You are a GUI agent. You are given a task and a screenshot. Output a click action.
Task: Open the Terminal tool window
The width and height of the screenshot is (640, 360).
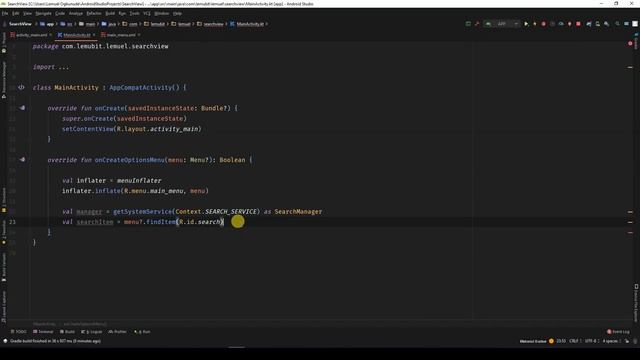tap(43, 332)
